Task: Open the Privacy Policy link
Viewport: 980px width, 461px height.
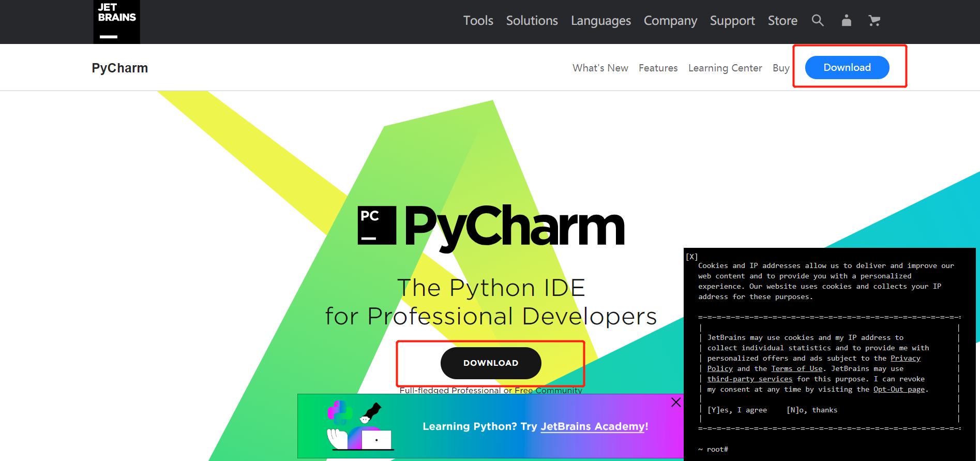Action: [x=814, y=363]
